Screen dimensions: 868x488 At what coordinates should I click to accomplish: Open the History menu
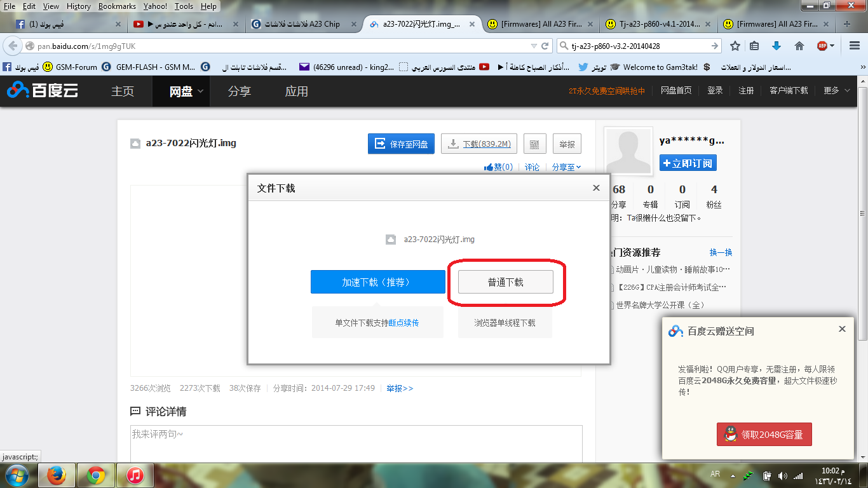click(78, 6)
